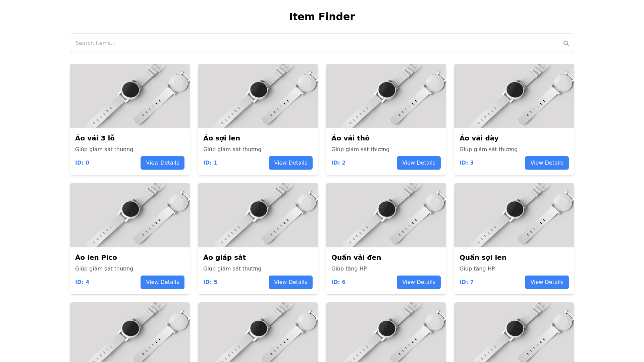The height and width of the screenshot is (362, 644).
Task: Open details of Áo vải dày
Action: tap(547, 163)
